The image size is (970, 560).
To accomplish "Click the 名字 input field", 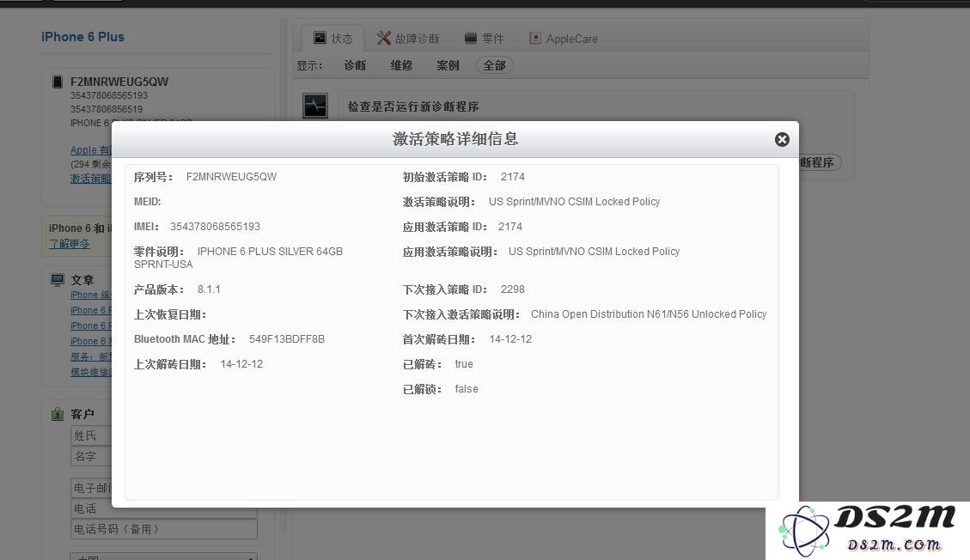I will (91, 456).
